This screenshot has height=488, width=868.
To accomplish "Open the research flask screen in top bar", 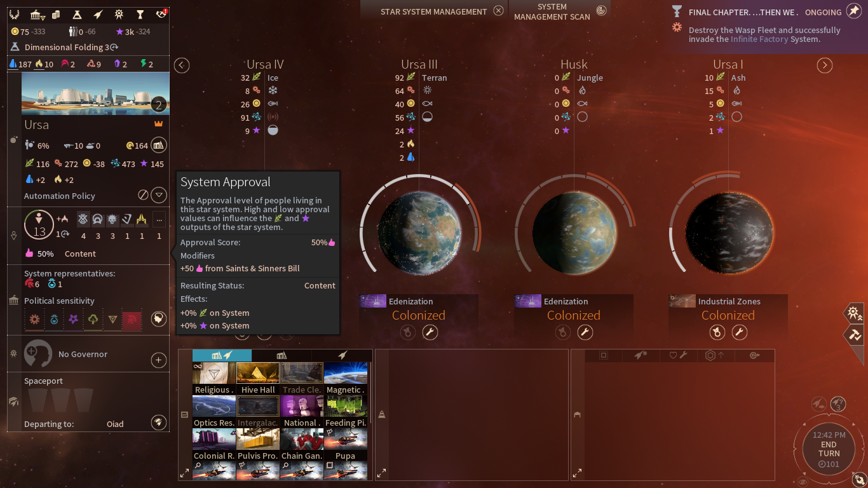I will 77,14.
